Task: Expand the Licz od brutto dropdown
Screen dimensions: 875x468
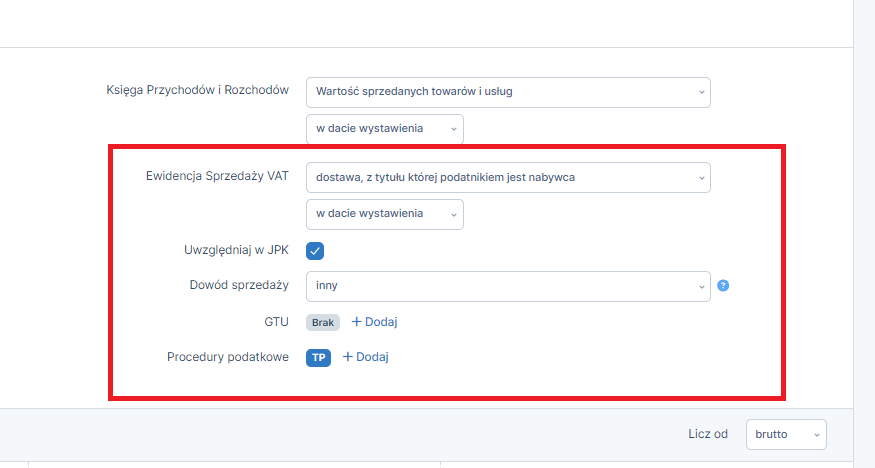Action: (786, 434)
